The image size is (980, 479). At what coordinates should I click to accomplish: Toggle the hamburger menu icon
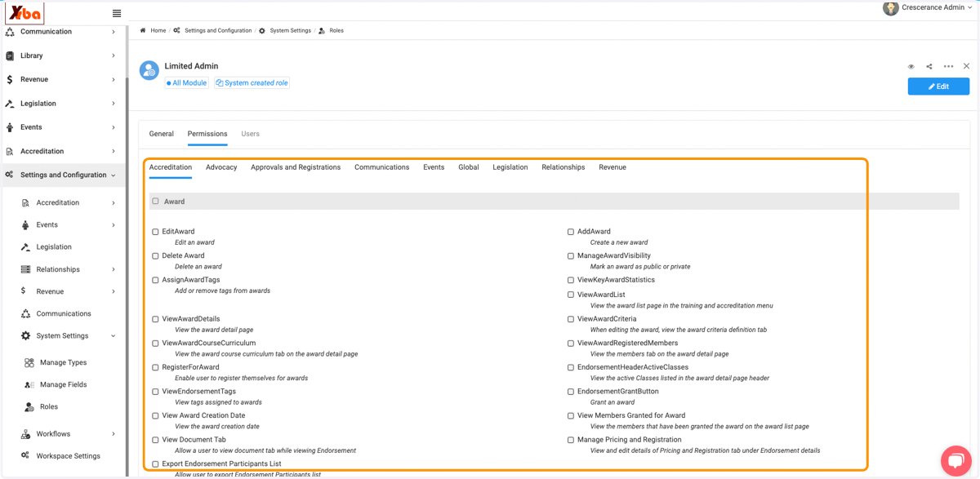pos(117,13)
